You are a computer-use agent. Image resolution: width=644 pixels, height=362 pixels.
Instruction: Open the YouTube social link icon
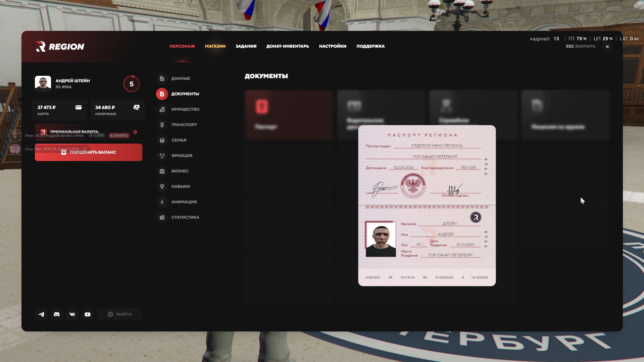pyautogui.click(x=88, y=314)
